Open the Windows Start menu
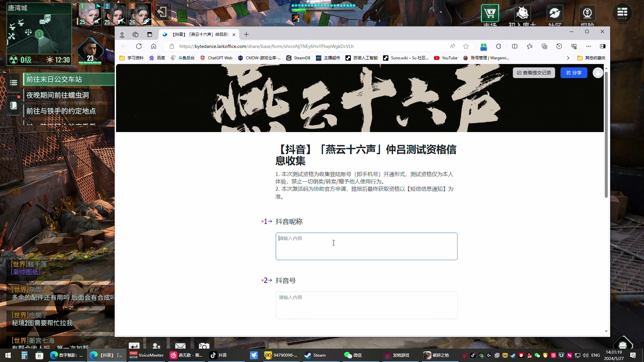 (x=7, y=355)
